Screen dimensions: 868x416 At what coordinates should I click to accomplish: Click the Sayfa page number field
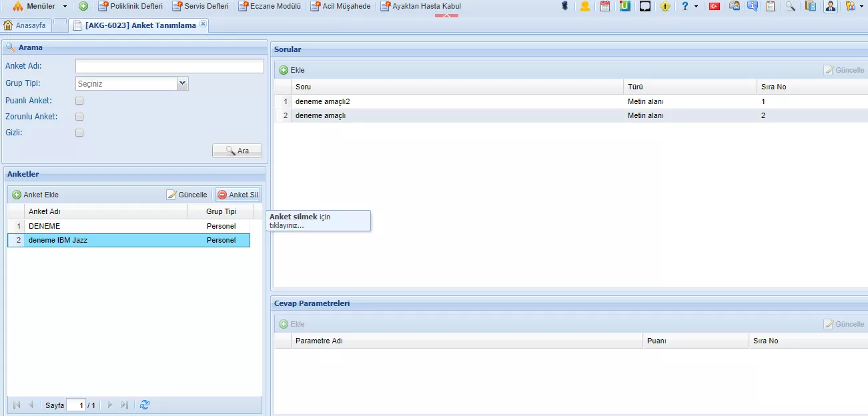(x=76, y=405)
